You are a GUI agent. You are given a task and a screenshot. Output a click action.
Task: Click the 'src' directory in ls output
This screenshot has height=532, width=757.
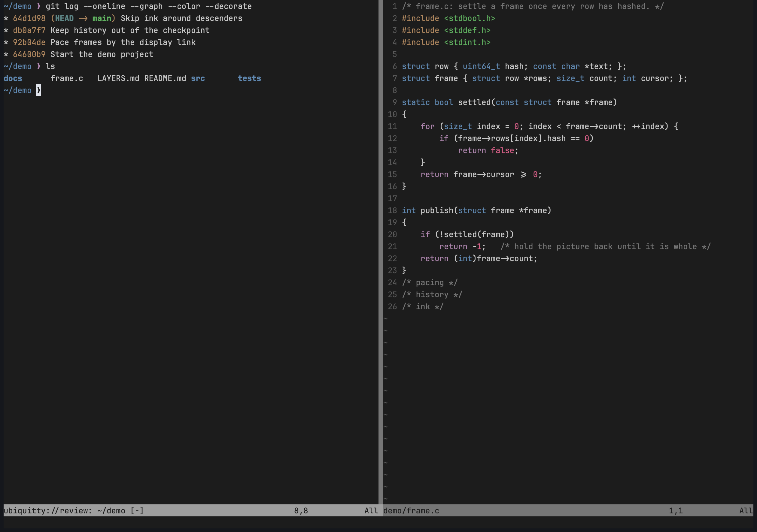tap(198, 78)
